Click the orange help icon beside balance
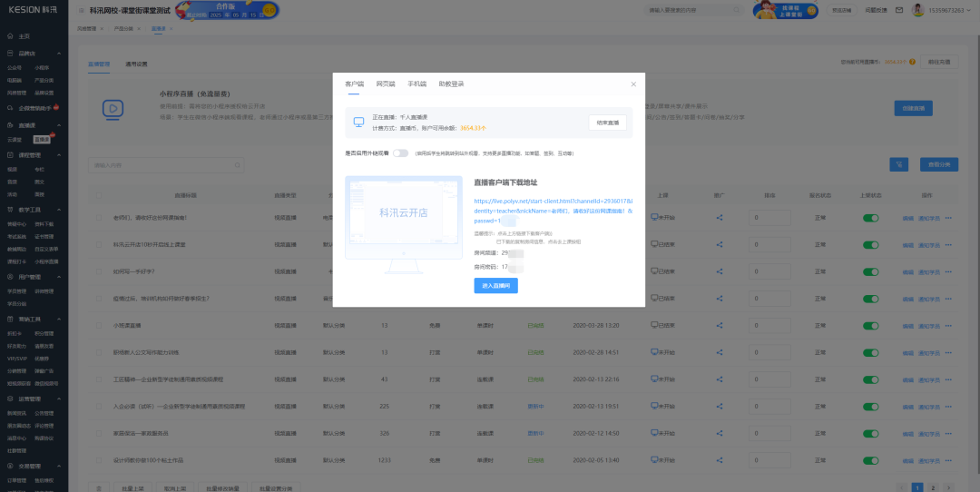This screenshot has width=980, height=492. tap(912, 62)
